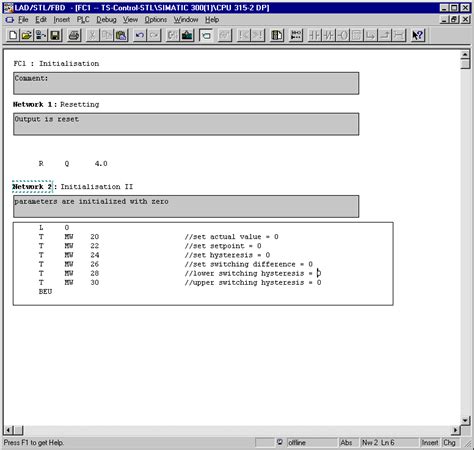Click the Open folder toolbar icon

[27, 35]
